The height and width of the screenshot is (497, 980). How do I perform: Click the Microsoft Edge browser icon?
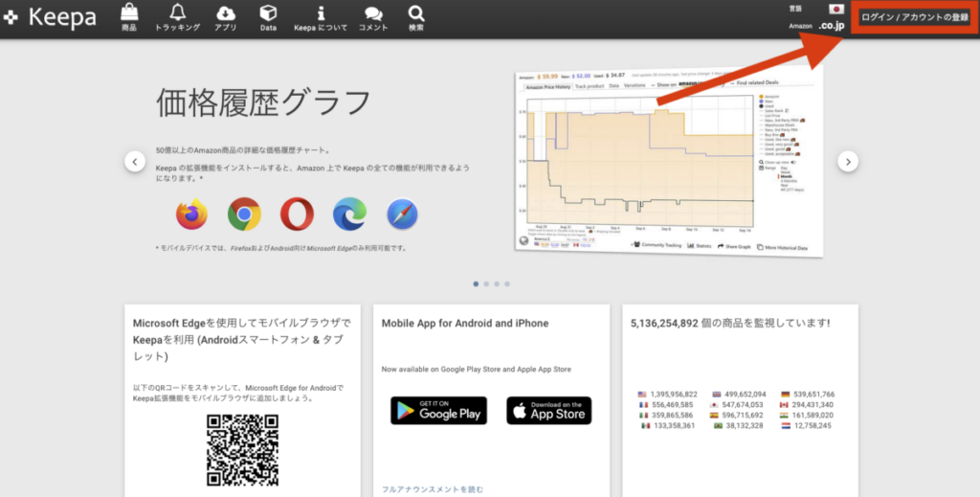coord(349,214)
